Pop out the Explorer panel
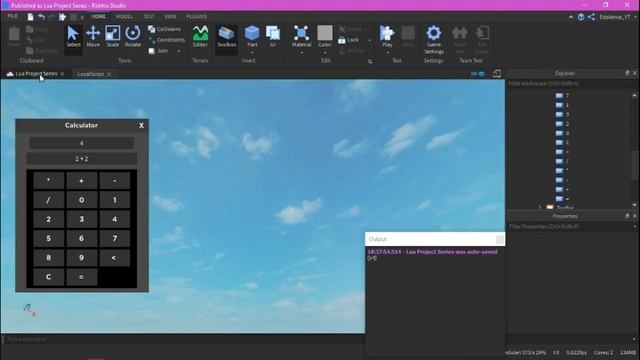 [x=627, y=73]
